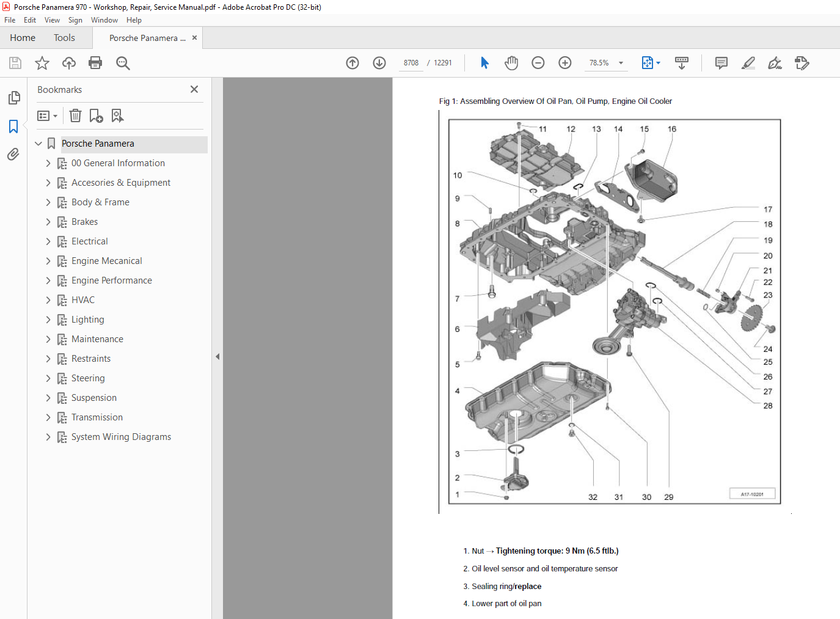Select the System Wiring Diagrams bookmark

(121, 437)
